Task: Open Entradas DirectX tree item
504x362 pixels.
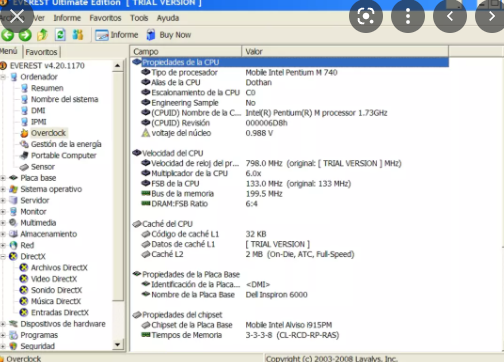Action: [x=60, y=313]
